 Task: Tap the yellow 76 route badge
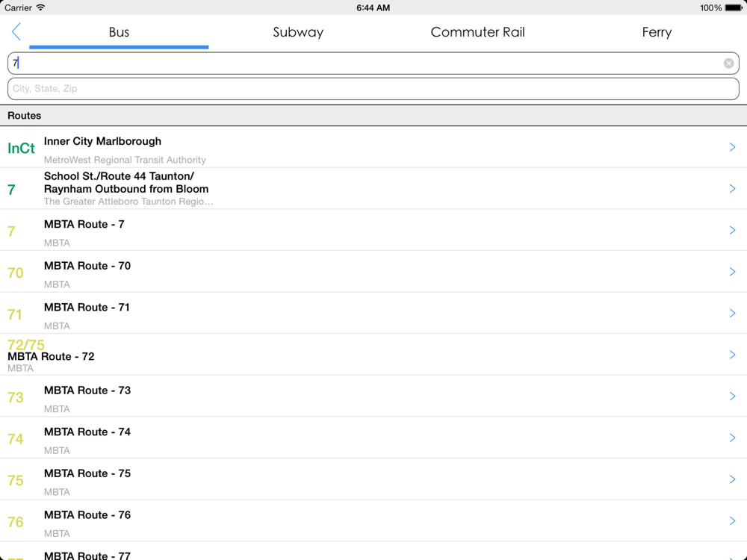point(15,522)
